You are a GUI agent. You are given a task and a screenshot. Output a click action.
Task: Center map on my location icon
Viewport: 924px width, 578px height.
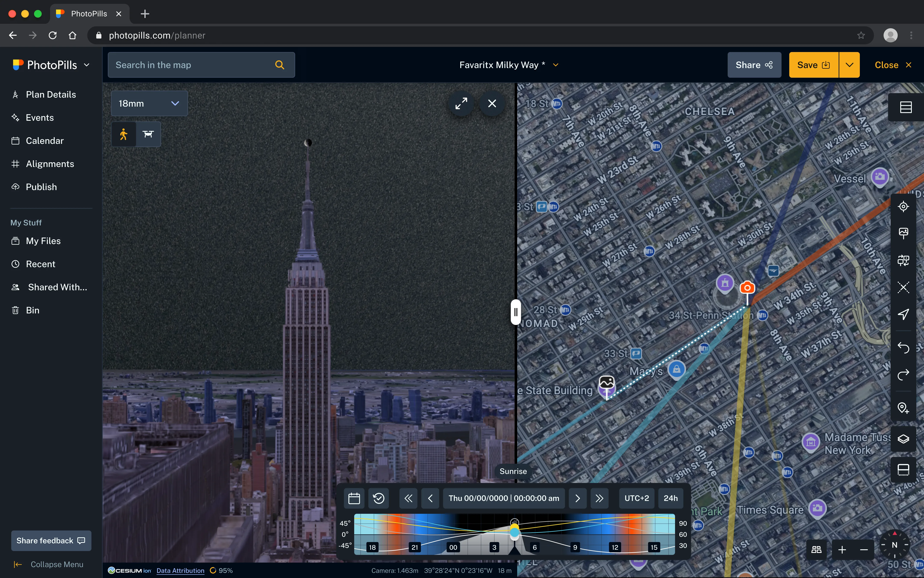point(903,207)
